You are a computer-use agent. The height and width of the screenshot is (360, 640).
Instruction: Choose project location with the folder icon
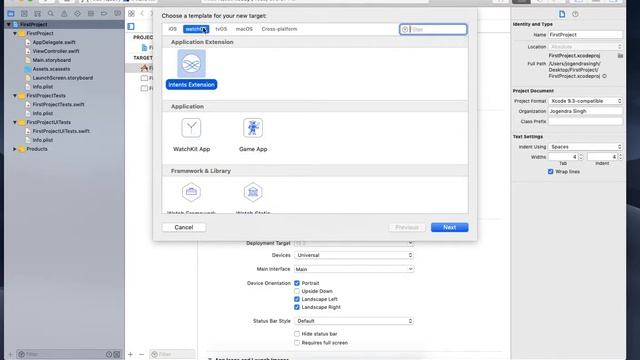[x=620, y=56]
